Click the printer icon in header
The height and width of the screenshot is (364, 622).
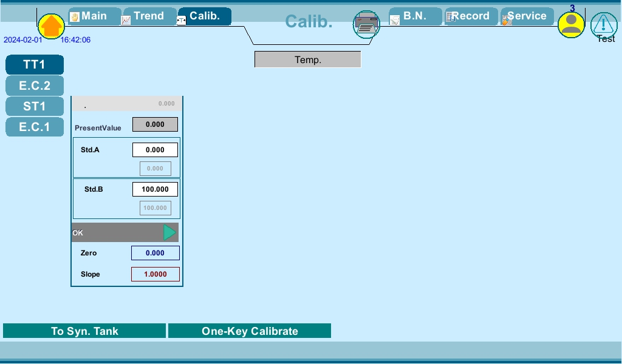pyautogui.click(x=367, y=25)
